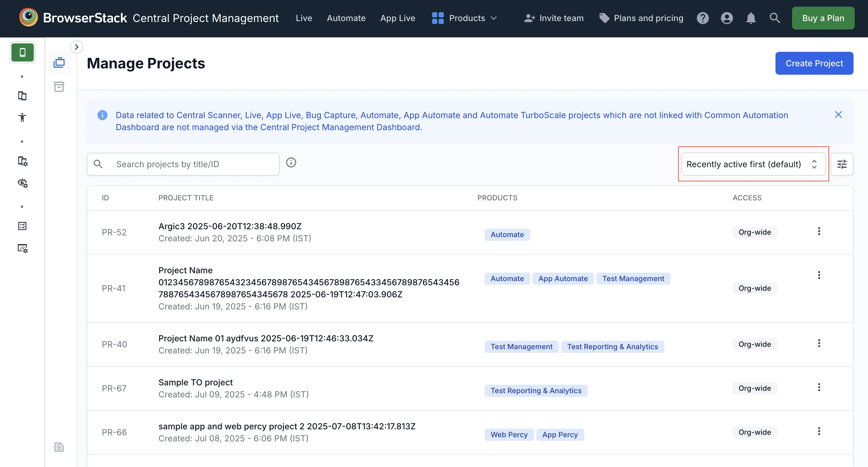Screen dimensions: 868x467
Task: Open the projects briefcase icon
Action: point(59,62)
